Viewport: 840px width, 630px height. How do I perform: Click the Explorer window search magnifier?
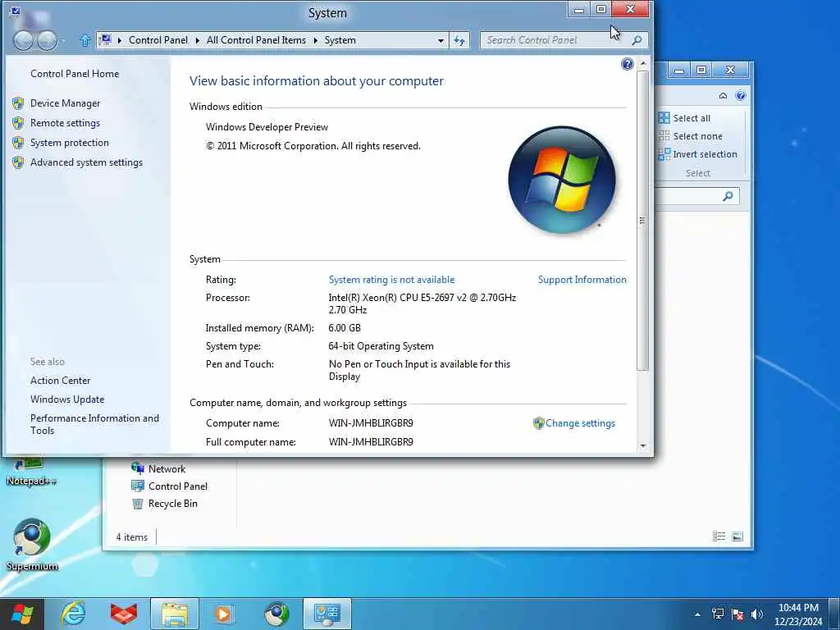(x=728, y=197)
